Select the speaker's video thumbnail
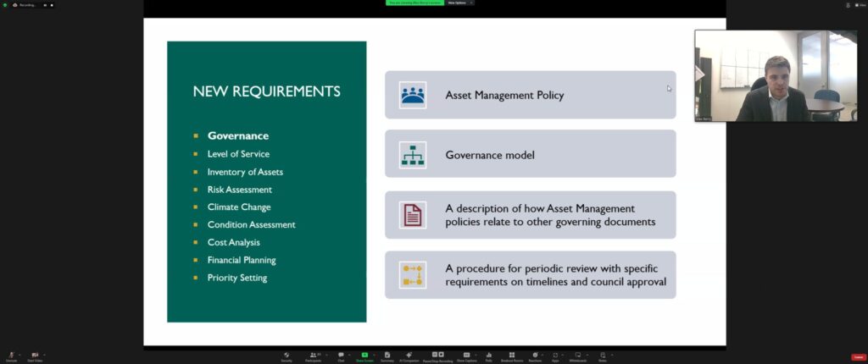 [776, 76]
